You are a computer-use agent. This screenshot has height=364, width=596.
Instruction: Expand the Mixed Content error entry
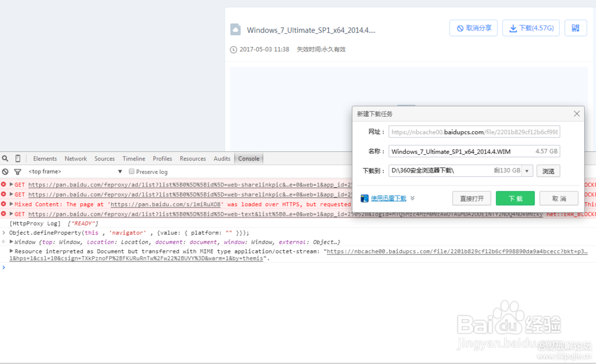point(11,204)
